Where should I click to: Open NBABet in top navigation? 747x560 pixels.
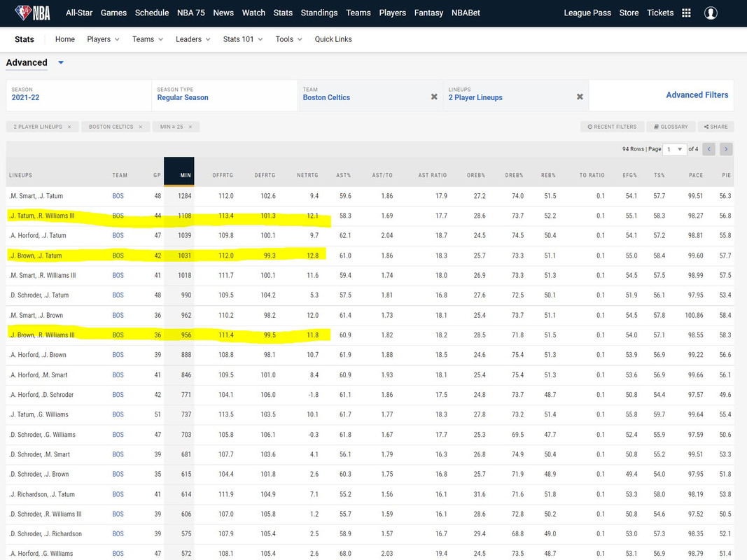(466, 13)
